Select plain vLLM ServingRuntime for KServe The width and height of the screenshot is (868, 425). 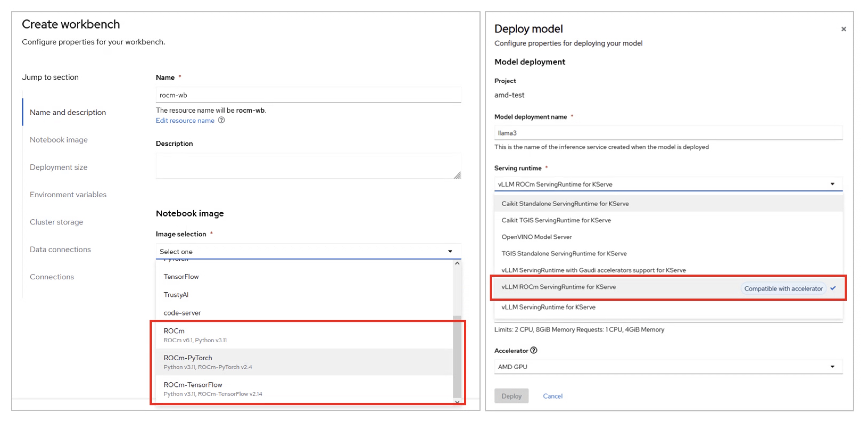click(668, 307)
